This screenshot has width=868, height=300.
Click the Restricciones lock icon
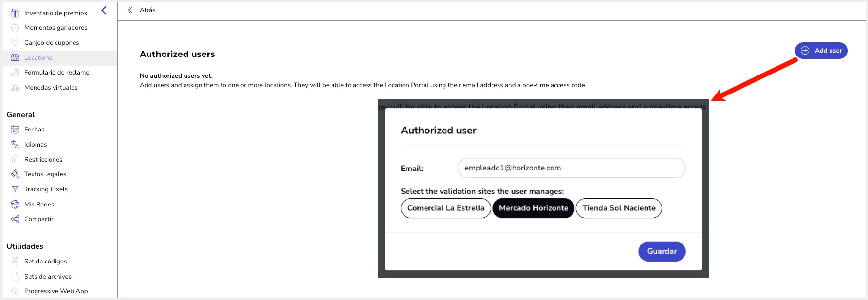click(15, 160)
